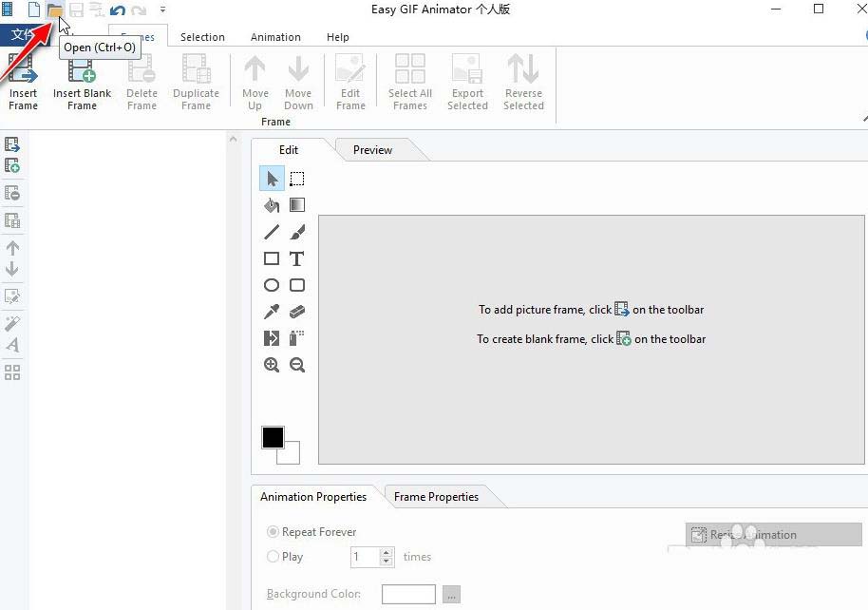Click move up arrow in left sidebar
This screenshot has height=610, width=868.
(12, 248)
